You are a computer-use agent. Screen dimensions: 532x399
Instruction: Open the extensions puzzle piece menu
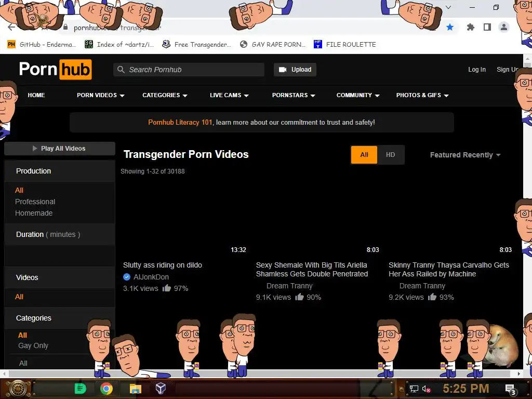[470, 27]
